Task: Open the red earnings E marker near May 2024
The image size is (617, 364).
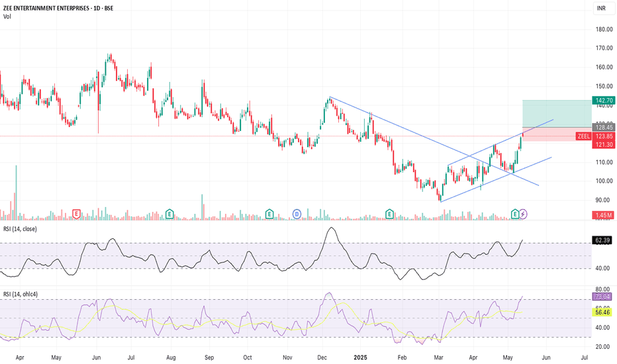Action: 76,214
